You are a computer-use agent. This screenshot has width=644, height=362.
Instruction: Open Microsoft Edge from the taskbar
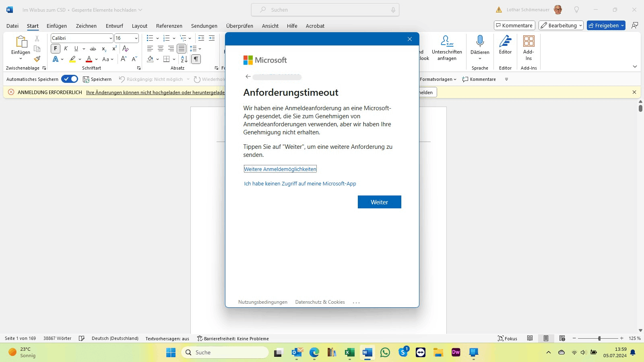[314, 352]
